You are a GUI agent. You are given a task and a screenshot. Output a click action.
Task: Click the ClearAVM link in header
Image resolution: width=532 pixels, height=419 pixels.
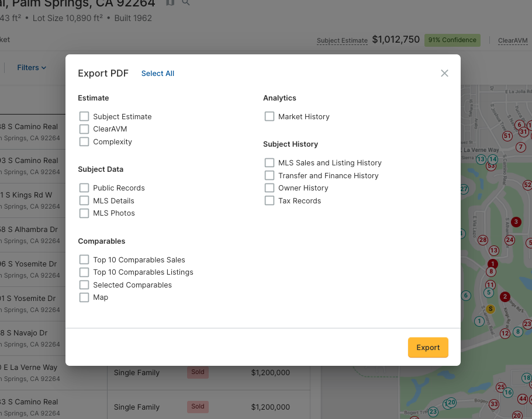pyautogui.click(x=513, y=40)
